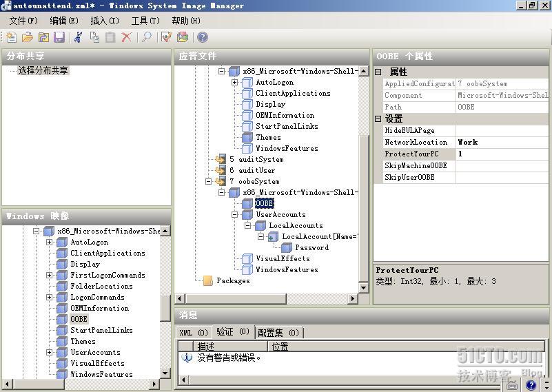
Task: Save the answer file with floppy icon
Action: [59, 37]
